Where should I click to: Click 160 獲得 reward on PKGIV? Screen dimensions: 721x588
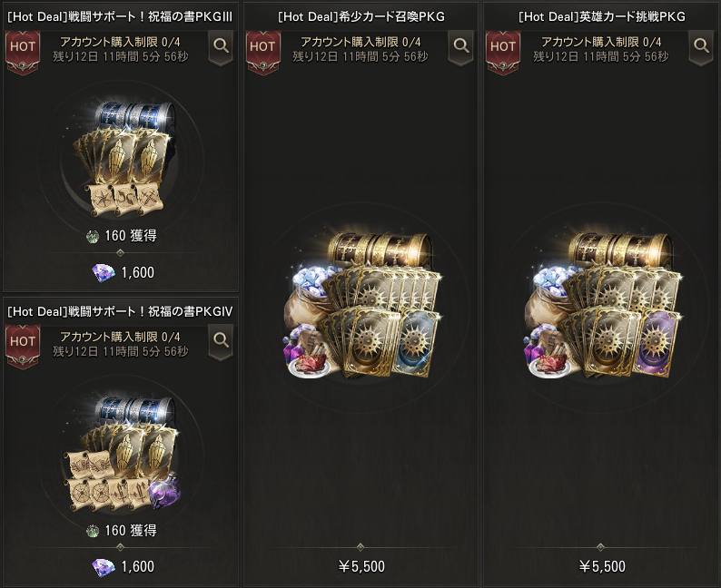pos(122,531)
